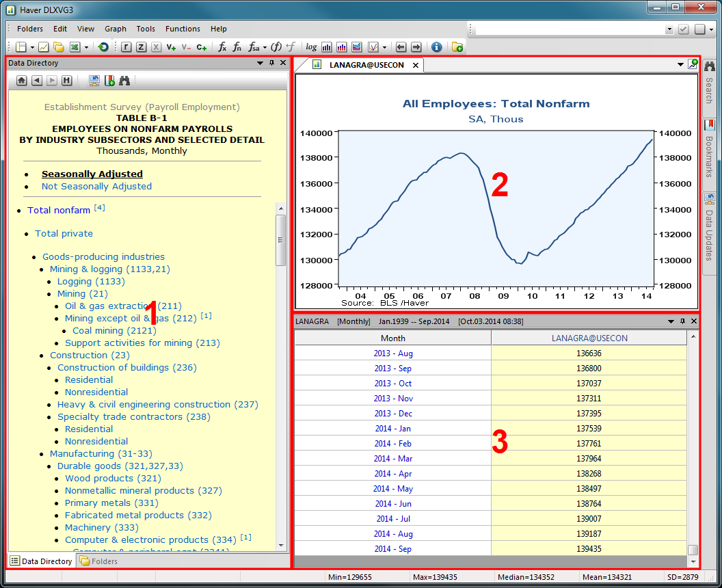Click the 'r' toolbar button
The image size is (722, 588).
[x=126, y=47]
